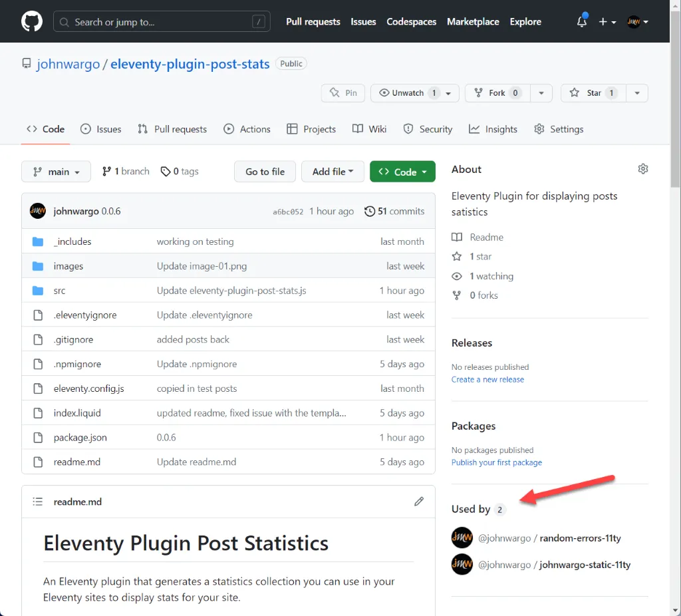View watchers via 1 watching link

(x=483, y=276)
